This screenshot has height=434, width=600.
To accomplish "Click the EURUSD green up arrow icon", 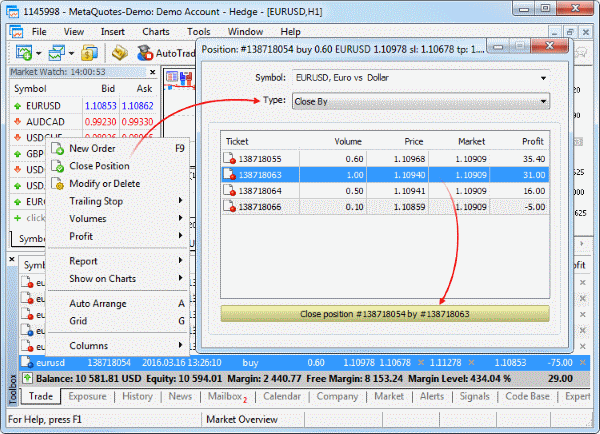I will [x=17, y=106].
